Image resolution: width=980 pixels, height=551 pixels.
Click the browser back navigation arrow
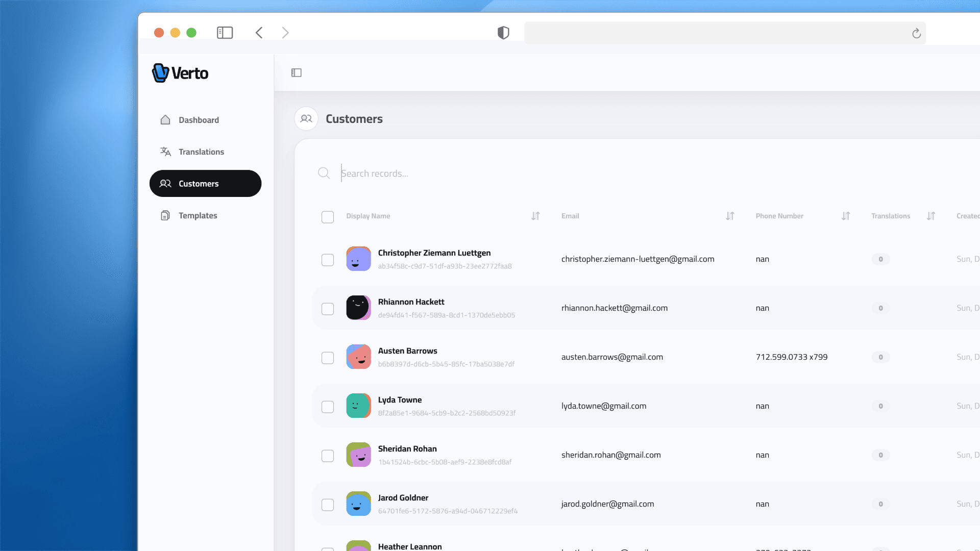click(x=259, y=32)
